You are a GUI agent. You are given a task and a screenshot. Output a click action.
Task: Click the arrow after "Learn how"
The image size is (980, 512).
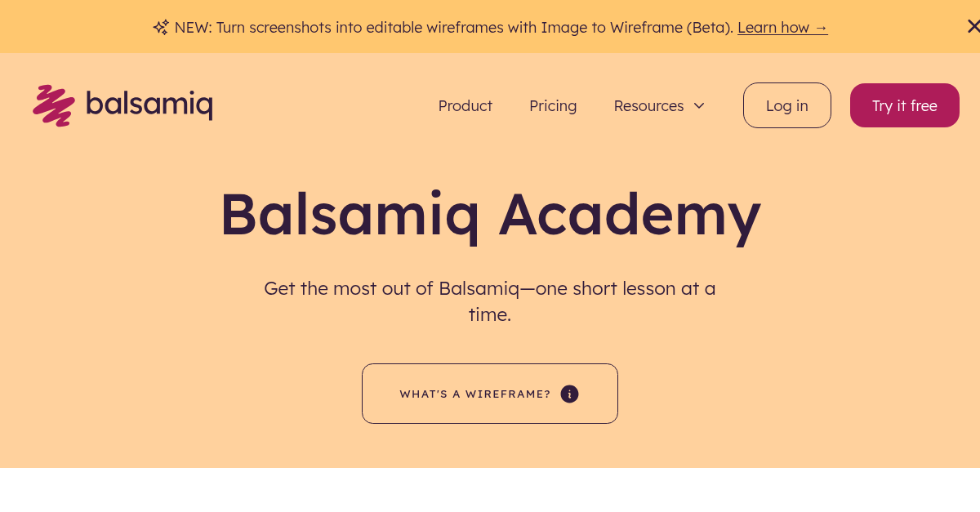(x=821, y=27)
